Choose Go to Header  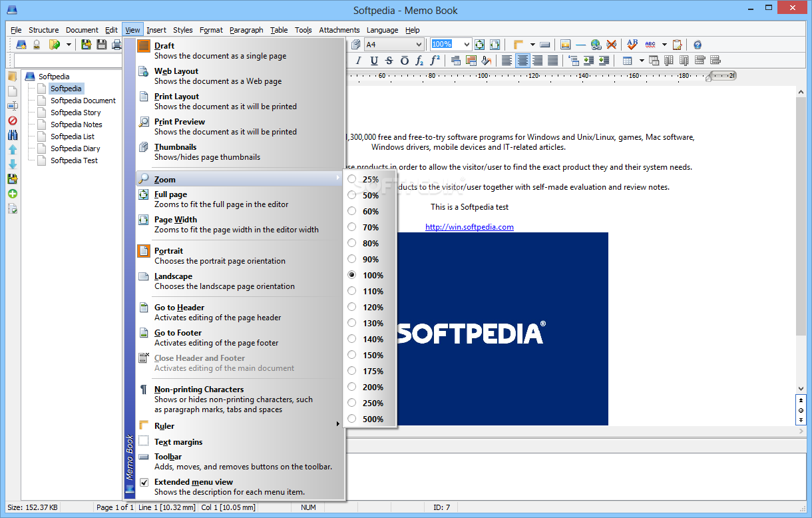[x=239, y=312]
